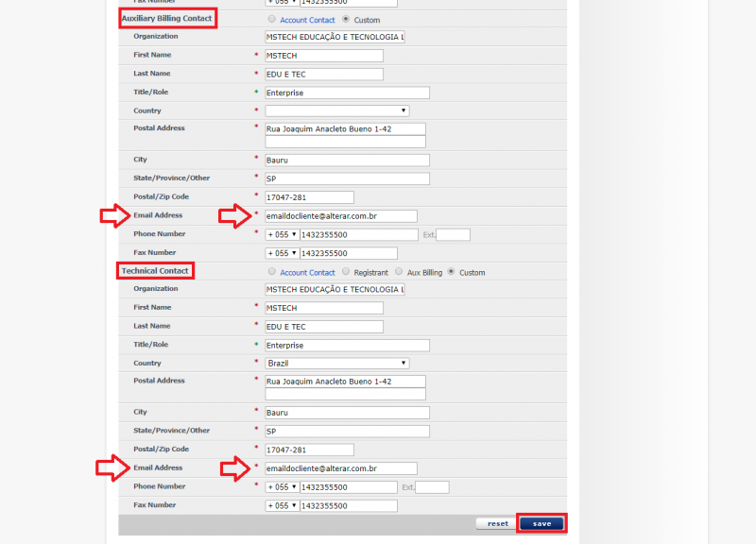Select Aux Billing radio in Technical Contact
Image resolution: width=756 pixels, height=544 pixels.
click(x=399, y=272)
